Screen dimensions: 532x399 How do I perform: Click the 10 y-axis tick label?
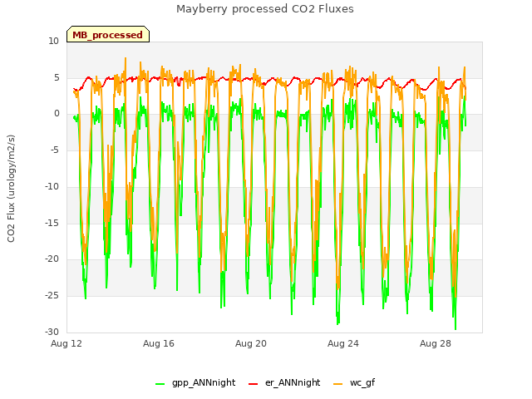point(53,42)
